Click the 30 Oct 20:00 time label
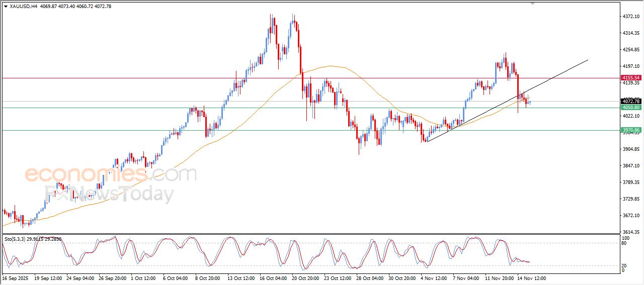Image resolution: width=644 pixels, height=285 pixels. tap(403, 278)
